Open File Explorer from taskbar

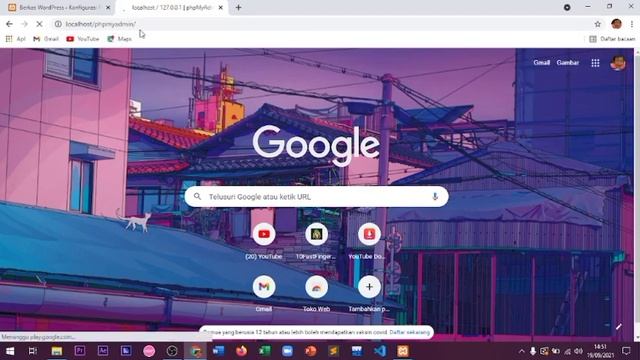[x=57, y=351]
